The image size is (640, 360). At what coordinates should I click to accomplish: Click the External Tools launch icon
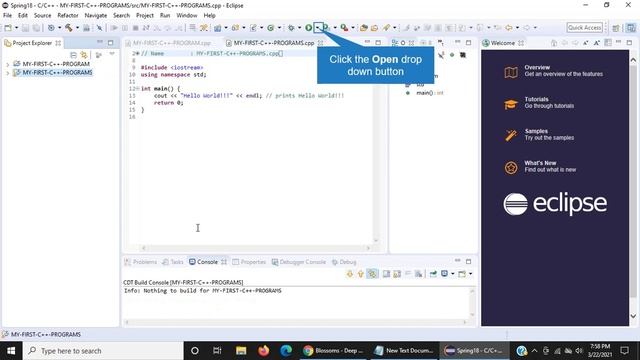[344, 28]
